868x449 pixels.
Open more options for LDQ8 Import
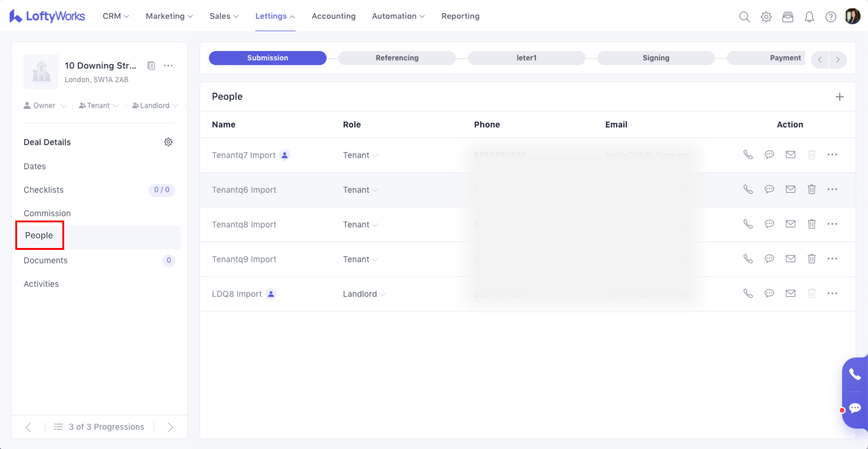pos(832,294)
